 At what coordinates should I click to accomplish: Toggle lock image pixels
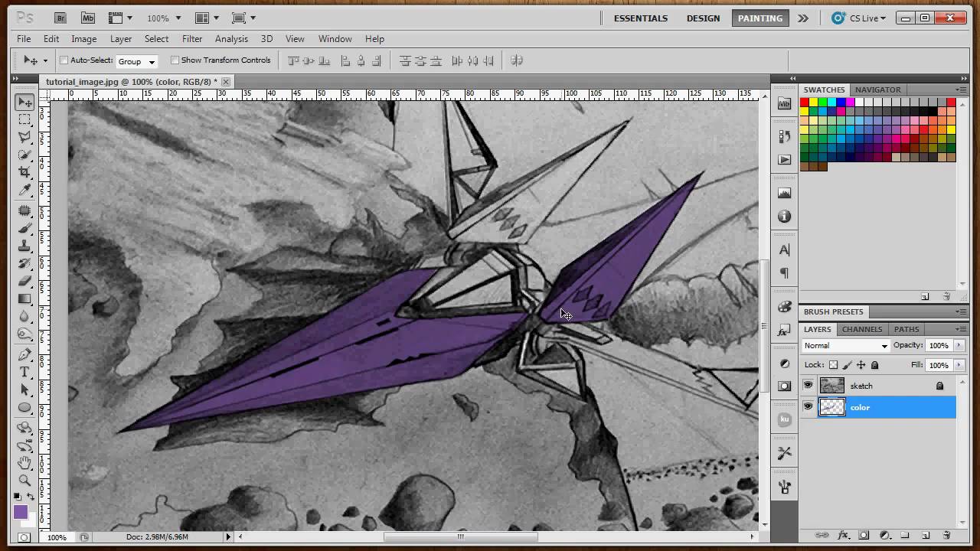point(848,365)
